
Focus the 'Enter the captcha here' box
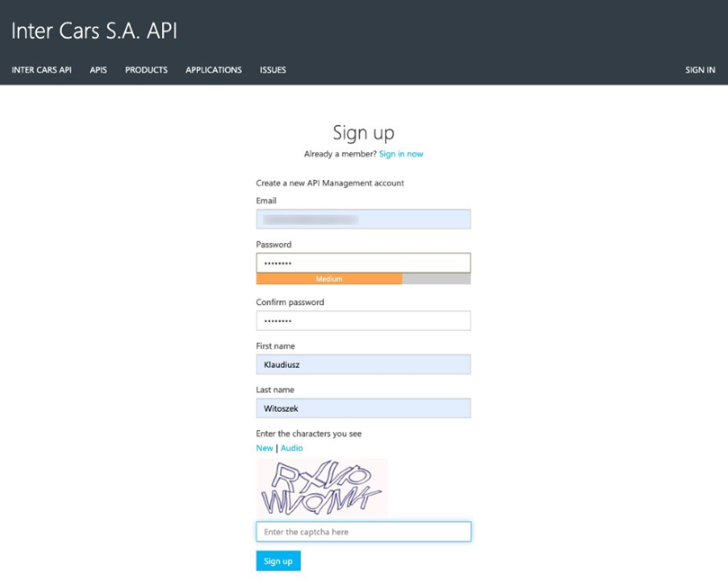363,532
